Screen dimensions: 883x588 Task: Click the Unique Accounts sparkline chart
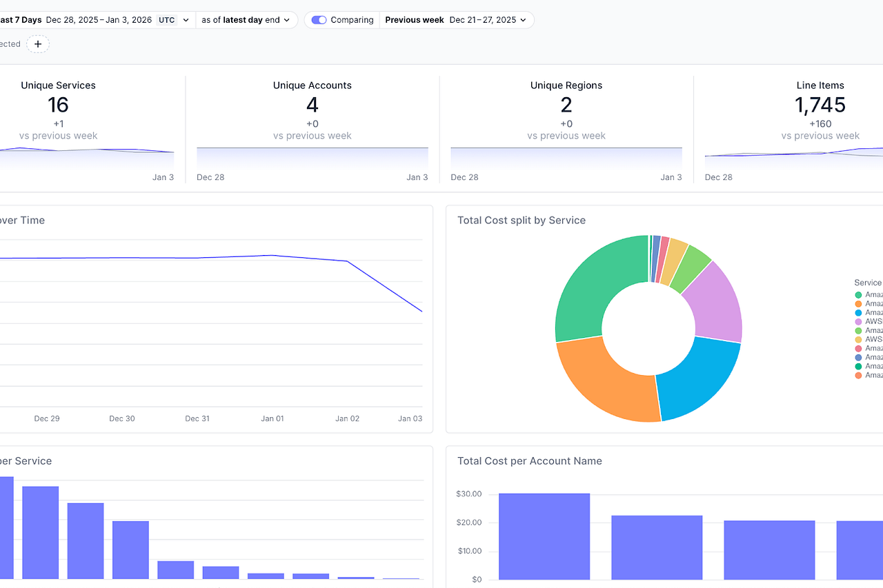312,159
